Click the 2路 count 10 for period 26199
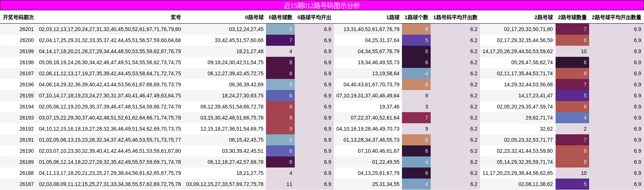 click(572, 51)
